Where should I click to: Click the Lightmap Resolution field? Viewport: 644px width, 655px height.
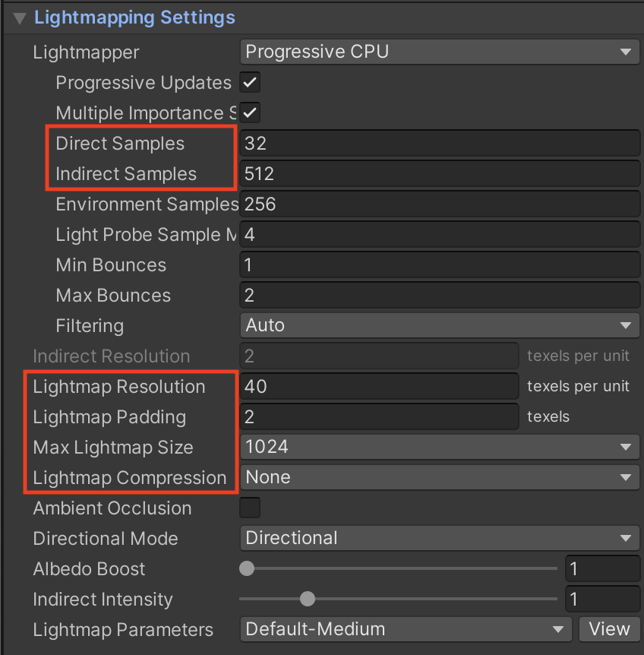point(379,387)
